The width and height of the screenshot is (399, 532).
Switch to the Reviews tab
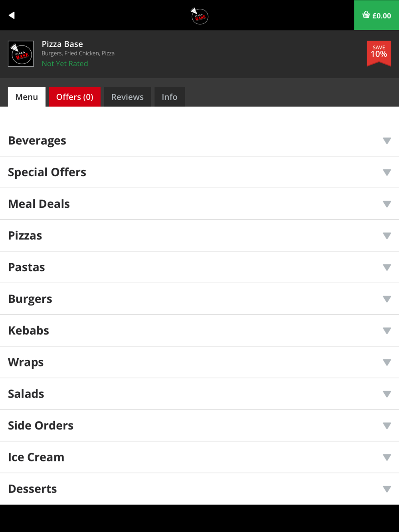tap(127, 97)
